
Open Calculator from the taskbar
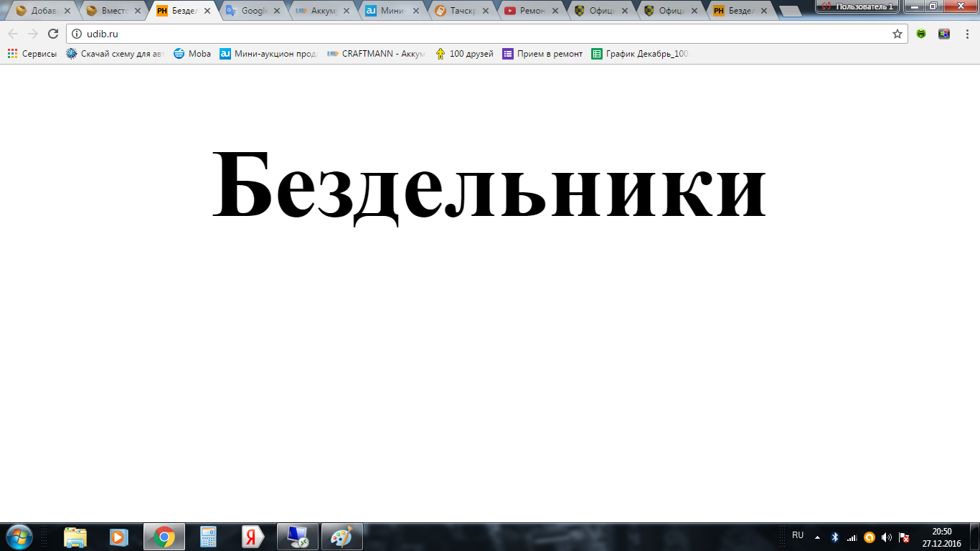[x=208, y=537]
